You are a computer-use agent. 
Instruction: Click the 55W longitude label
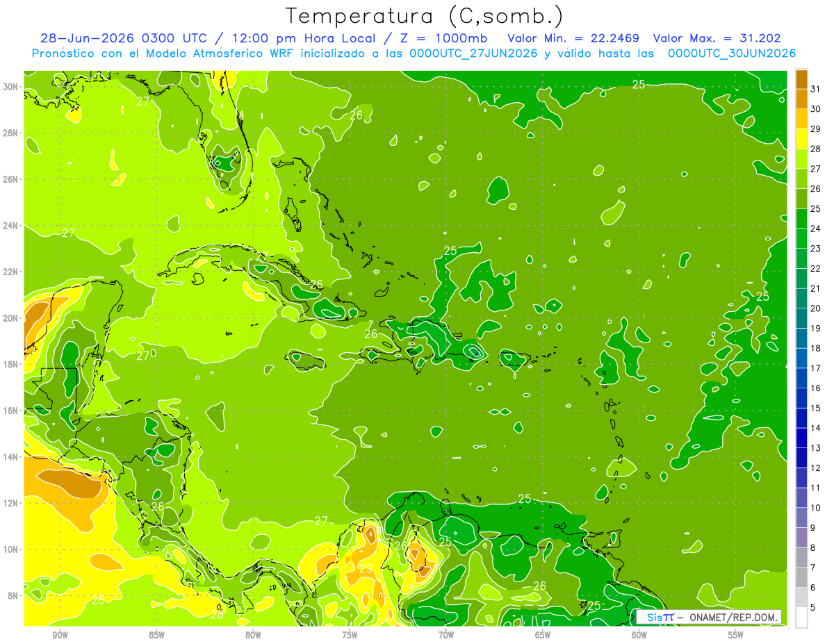736,635
